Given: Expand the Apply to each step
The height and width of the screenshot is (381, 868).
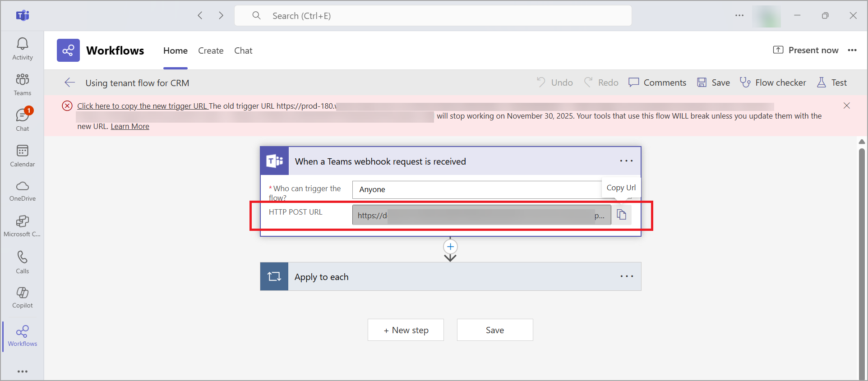Looking at the screenshot, I should pyautogui.click(x=451, y=276).
